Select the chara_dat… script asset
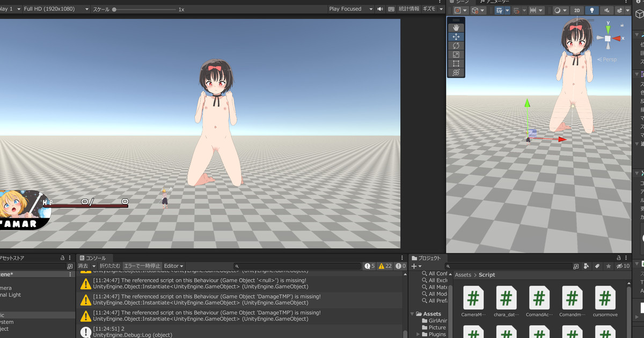 507,302
